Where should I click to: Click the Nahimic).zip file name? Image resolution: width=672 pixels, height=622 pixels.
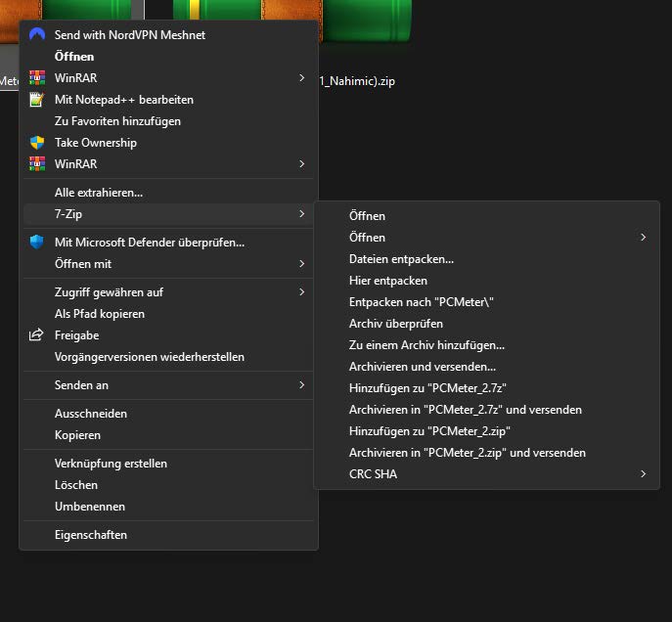tap(357, 81)
